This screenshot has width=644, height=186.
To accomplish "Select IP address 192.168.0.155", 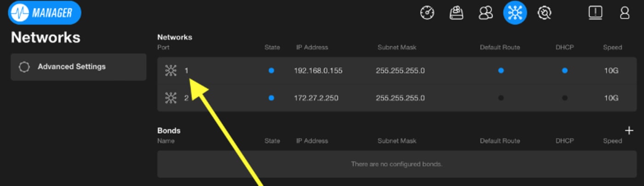I will click(318, 71).
